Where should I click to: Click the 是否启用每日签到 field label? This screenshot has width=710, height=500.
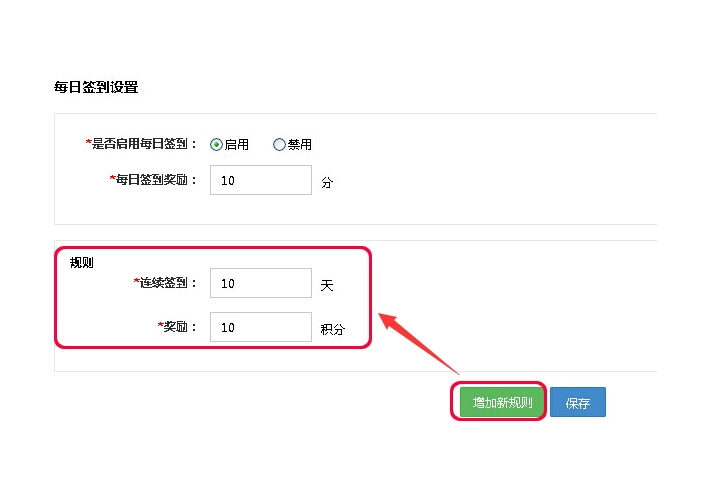click(x=145, y=144)
